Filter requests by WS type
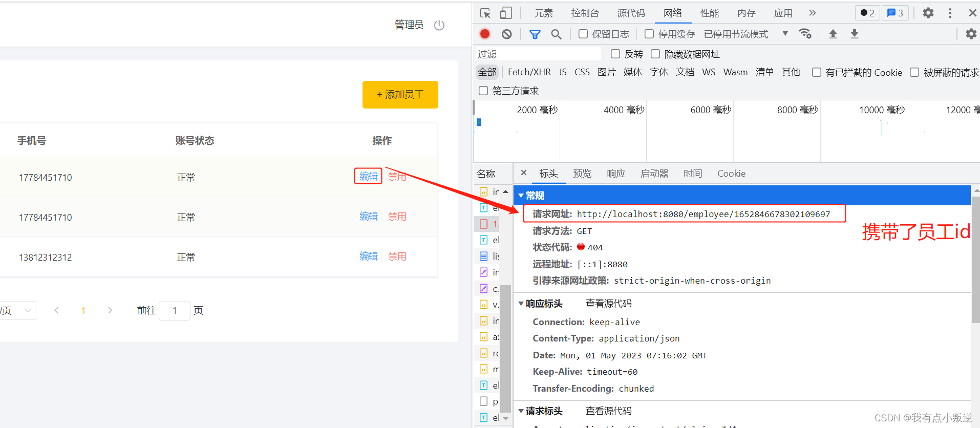Viewport: 980px width, 428px height. click(x=709, y=72)
